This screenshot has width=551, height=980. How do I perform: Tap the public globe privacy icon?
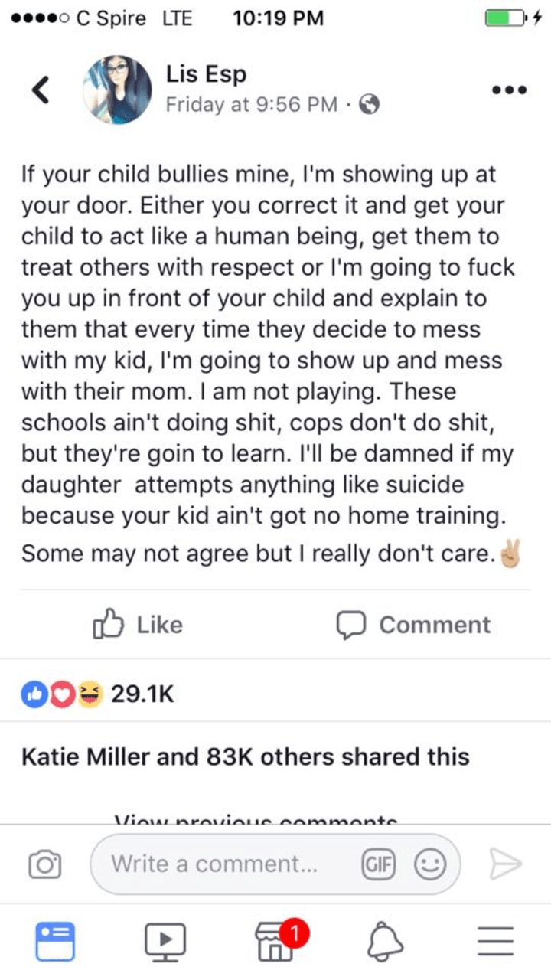370,105
